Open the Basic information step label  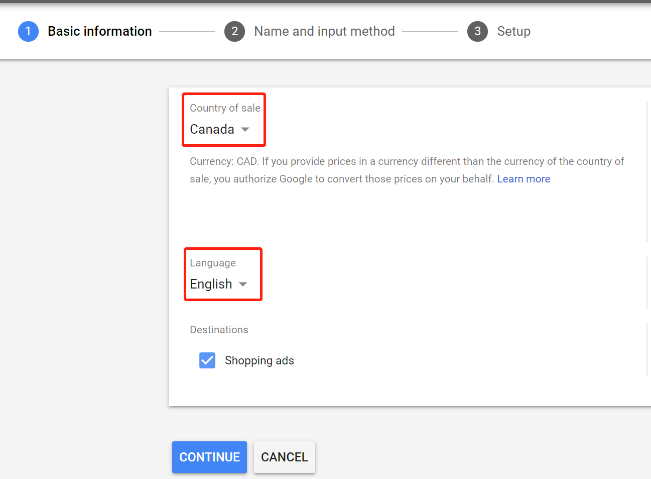pos(100,32)
